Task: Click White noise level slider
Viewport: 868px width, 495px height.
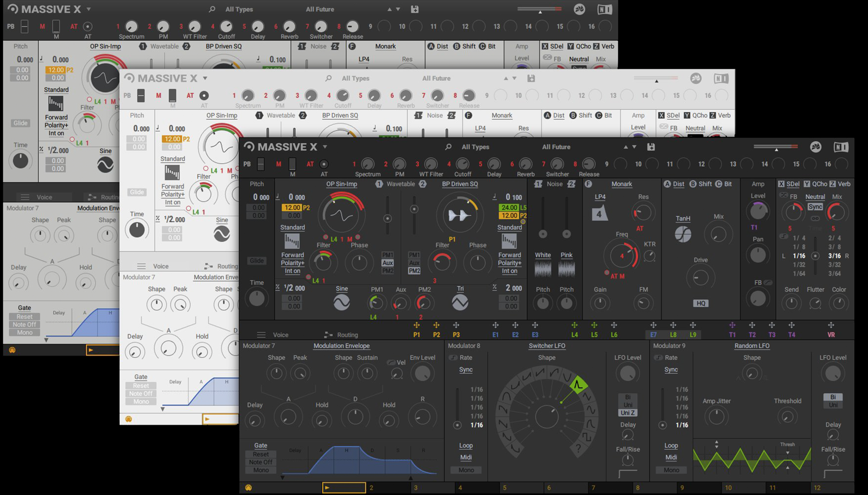Action: click(x=543, y=218)
